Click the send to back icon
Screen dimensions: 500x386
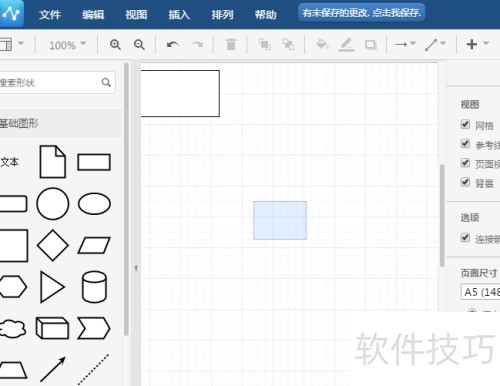click(x=288, y=44)
